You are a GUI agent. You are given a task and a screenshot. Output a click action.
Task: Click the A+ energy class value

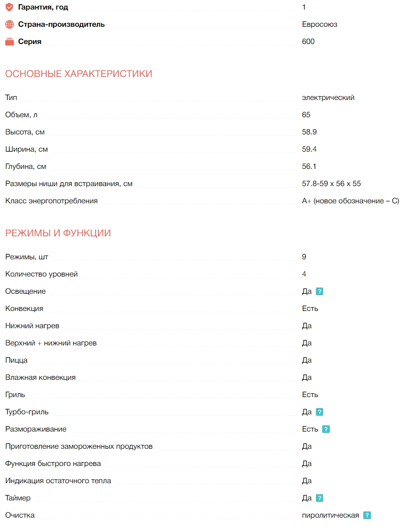(x=350, y=201)
